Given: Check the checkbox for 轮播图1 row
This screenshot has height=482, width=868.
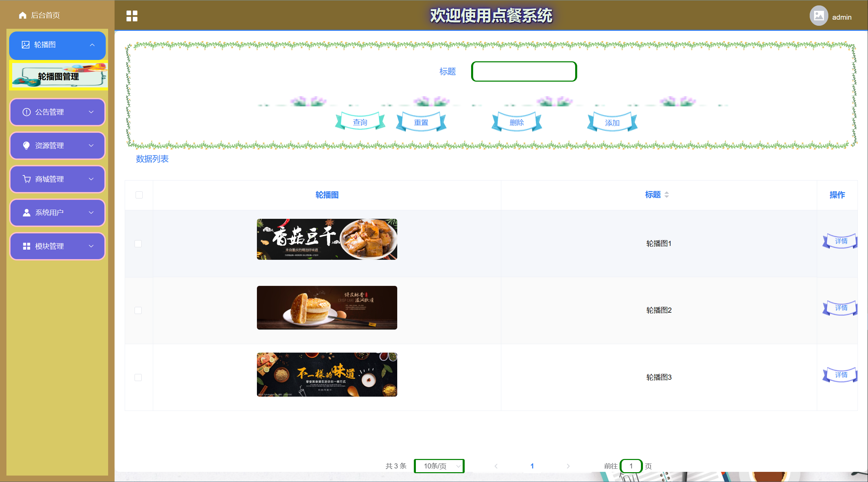Looking at the screenshot, I should [138, 243].
